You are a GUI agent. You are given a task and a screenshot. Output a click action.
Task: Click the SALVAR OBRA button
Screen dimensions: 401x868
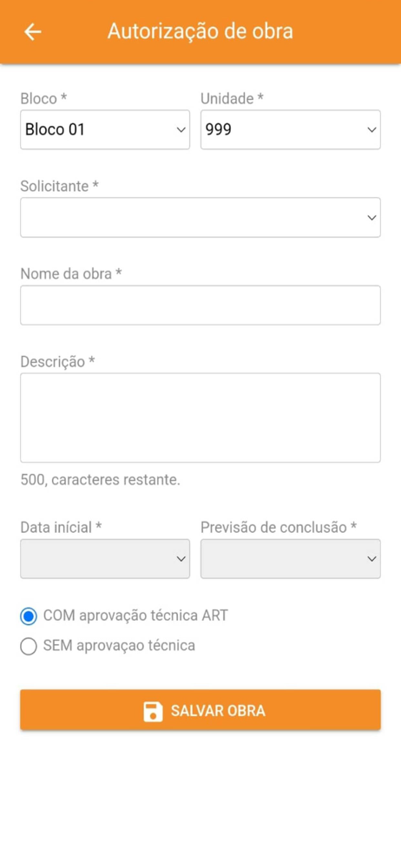[200, 710]
